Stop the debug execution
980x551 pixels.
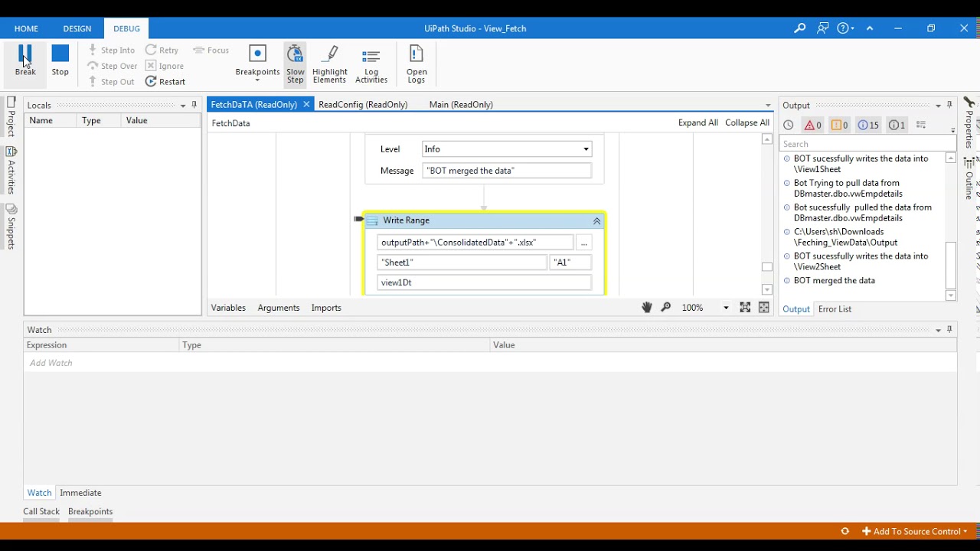click(60, 60)
